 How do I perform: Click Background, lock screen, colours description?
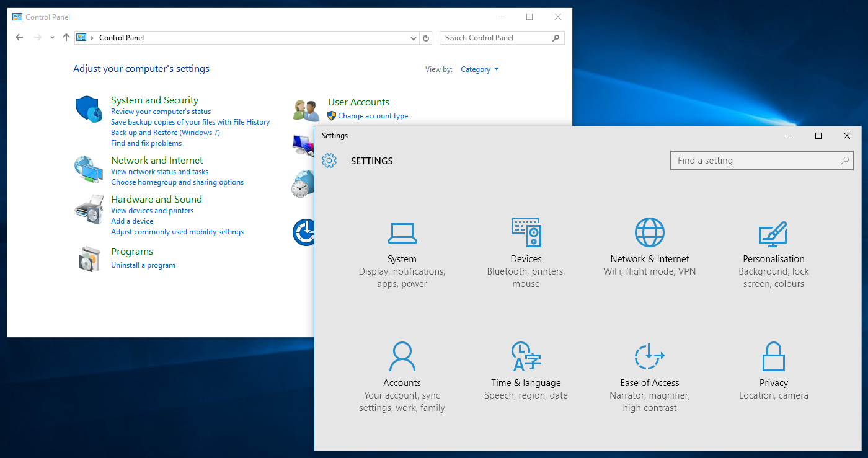pos(774,278)
